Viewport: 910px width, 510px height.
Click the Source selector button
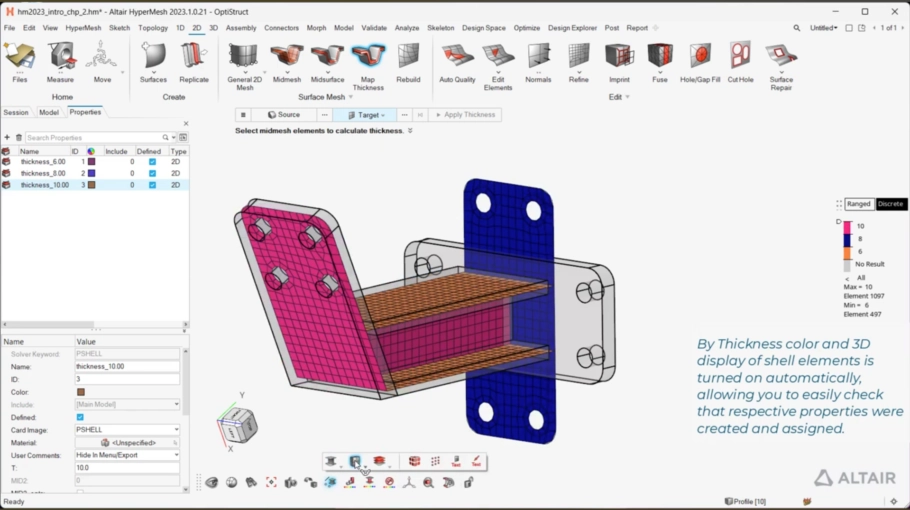(x=284, y=115)
